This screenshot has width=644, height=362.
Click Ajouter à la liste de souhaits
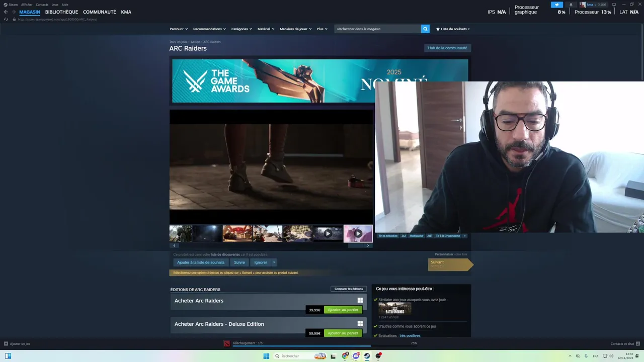point(201,262)
